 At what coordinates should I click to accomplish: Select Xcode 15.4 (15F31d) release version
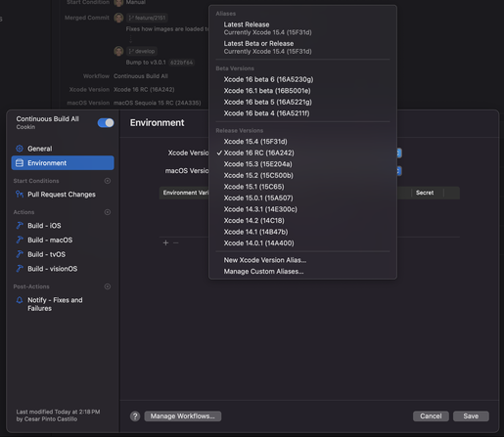pos(302,142)
